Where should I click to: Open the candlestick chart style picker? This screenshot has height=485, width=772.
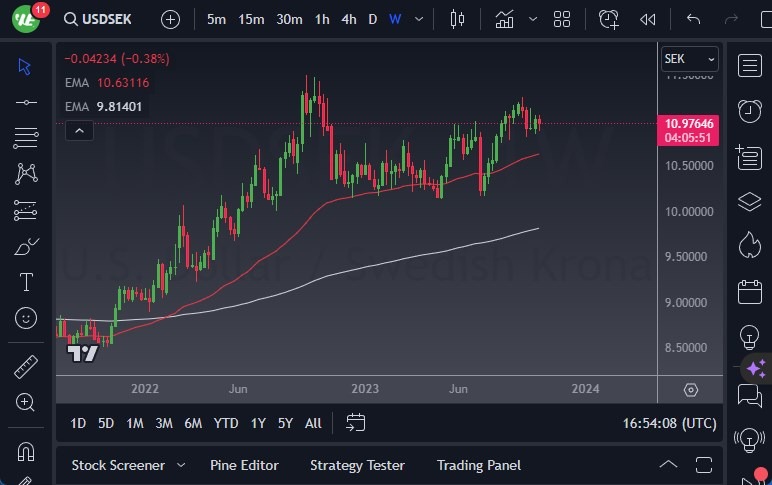(x=458, y=19)
